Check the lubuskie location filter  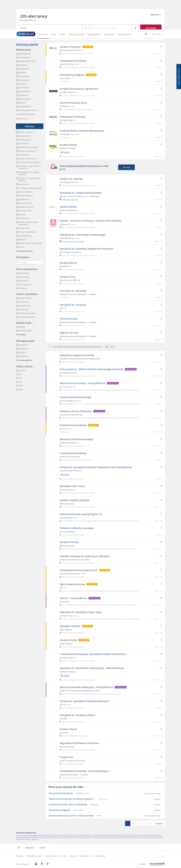(17, 69)
